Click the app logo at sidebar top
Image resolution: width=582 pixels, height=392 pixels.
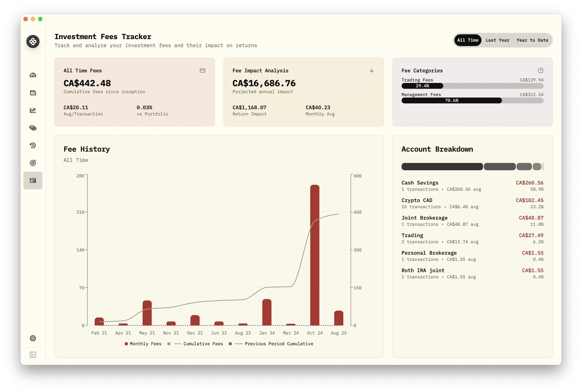(33, 41)
